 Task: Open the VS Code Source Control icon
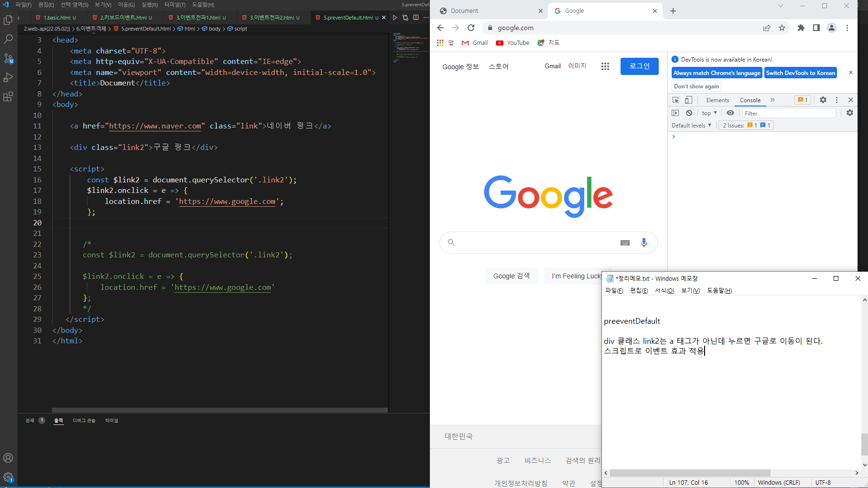coord(8,58)
